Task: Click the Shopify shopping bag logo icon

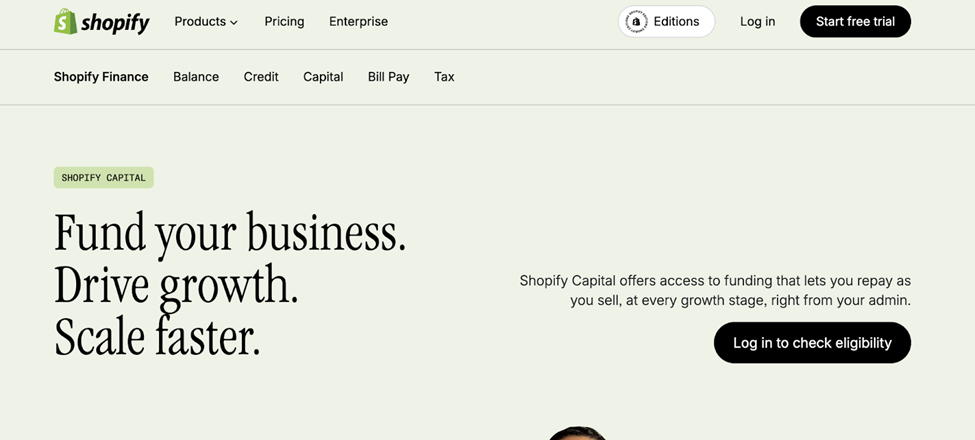Action: (66, 21)
